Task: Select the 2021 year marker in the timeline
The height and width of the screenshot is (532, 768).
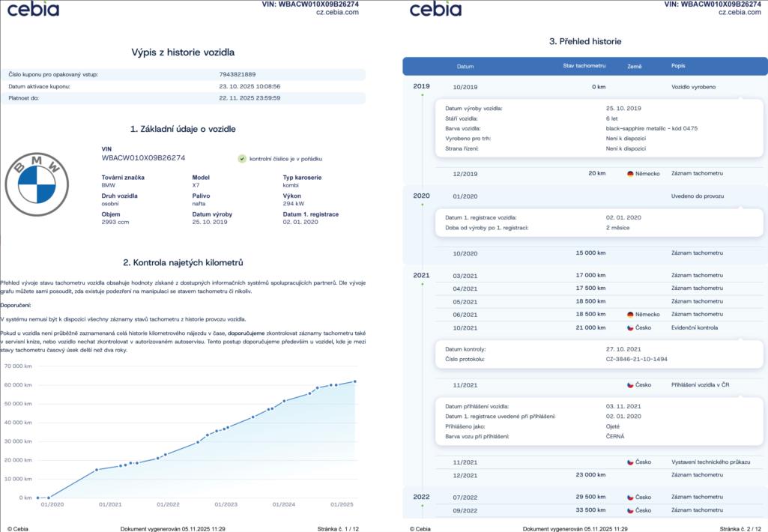Action: 422,276
